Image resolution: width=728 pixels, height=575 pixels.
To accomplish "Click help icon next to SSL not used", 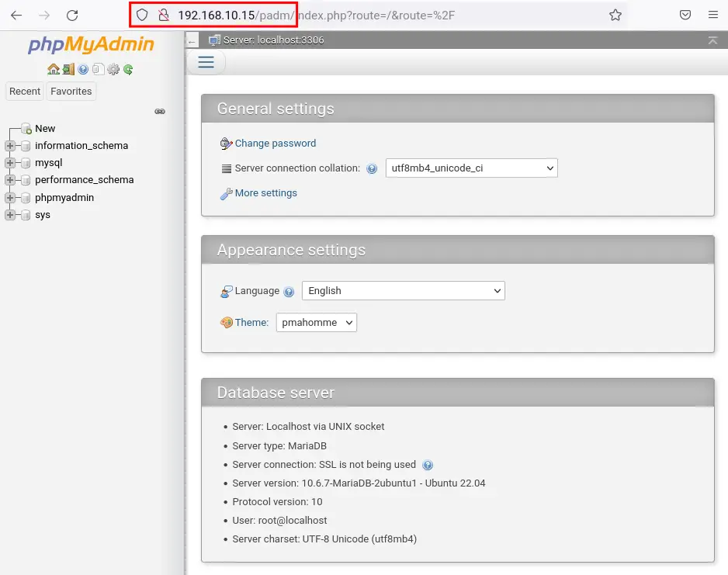I will click(x=428, y=465).
